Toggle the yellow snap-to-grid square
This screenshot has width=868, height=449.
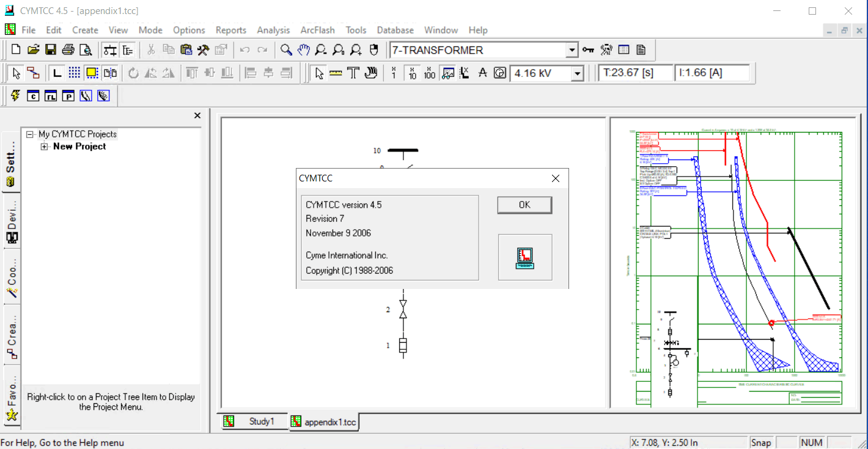pos(92,73)
